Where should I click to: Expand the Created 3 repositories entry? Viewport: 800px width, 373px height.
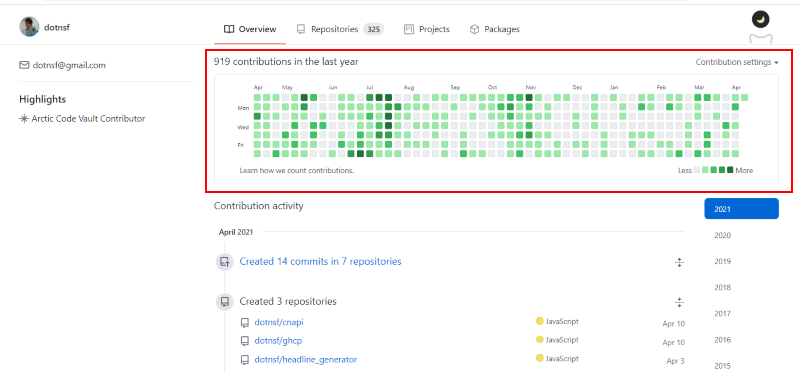[679, 302]
